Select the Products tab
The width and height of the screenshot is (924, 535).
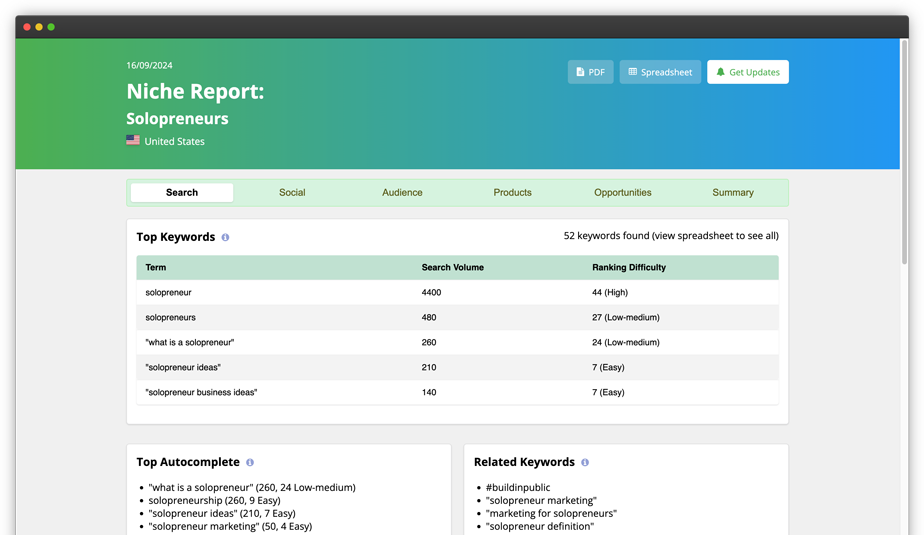[x=513, y=193]
